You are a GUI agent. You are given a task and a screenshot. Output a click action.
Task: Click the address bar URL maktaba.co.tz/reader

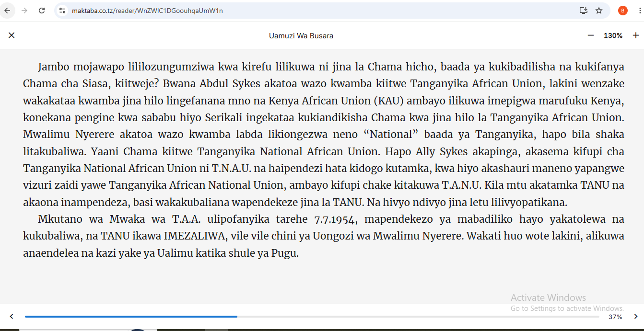pos(147,11)
